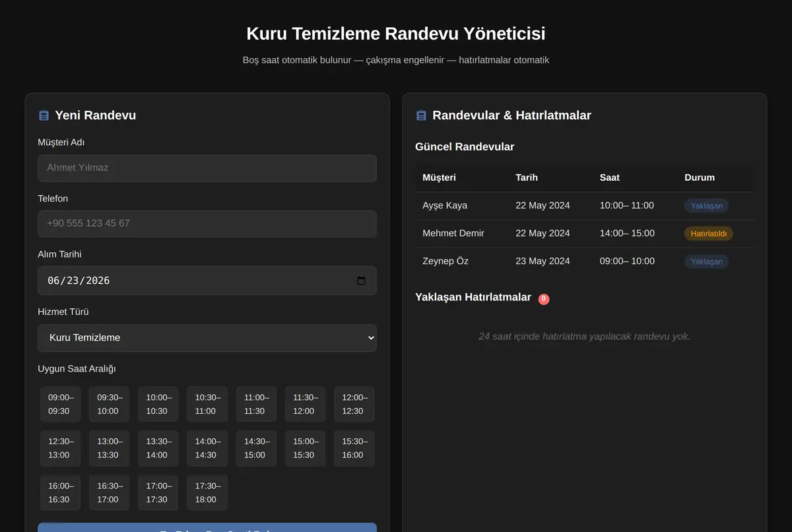The height and width of the screenshot is (532, 792).
Task: Select the 10:30–11:00 time slot
Action: [x=207, y=404]
